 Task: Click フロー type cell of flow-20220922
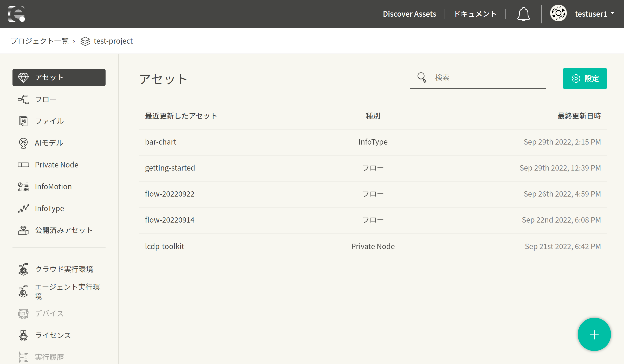tap(373, 194)
